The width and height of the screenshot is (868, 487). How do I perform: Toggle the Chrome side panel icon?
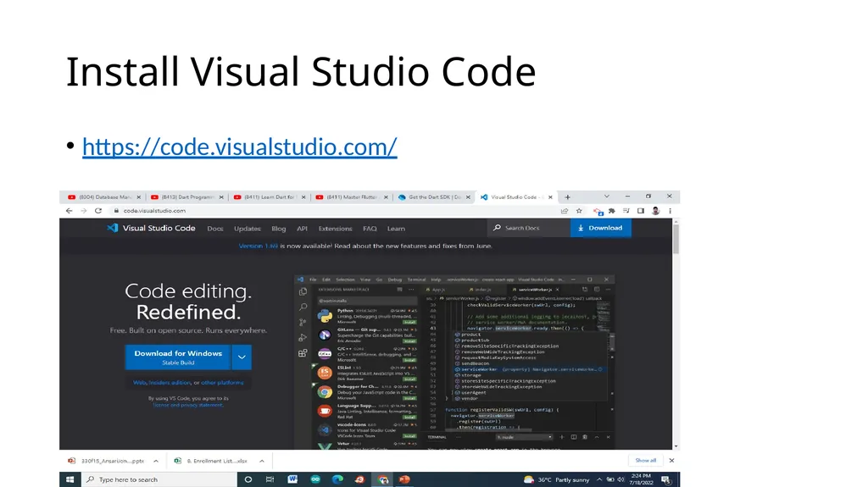[641, 211]
